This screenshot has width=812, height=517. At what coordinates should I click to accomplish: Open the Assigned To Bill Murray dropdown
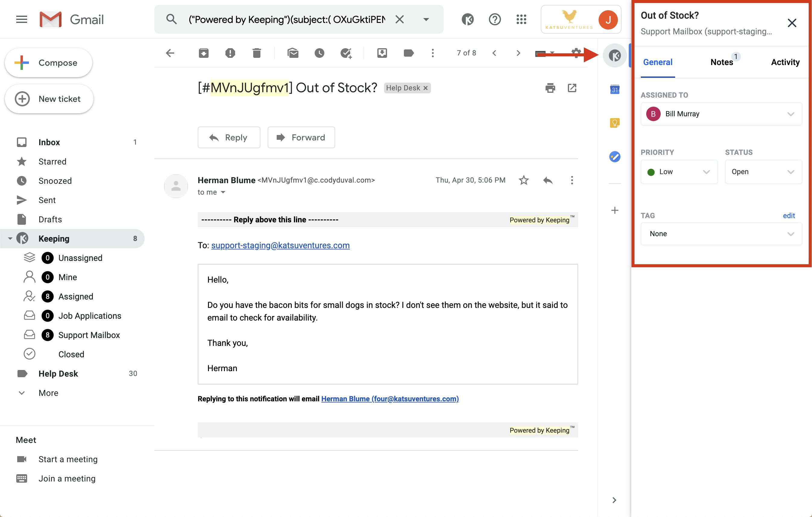[x=721, y=114]
